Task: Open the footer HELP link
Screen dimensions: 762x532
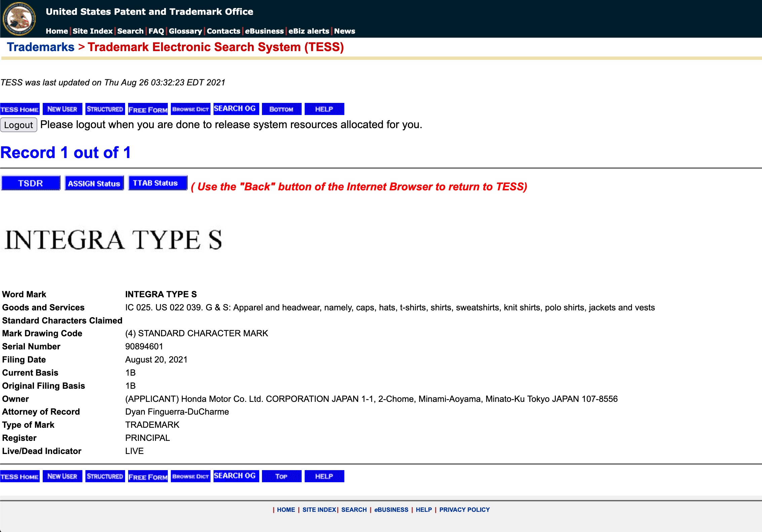Action: [x=424, y=510]
